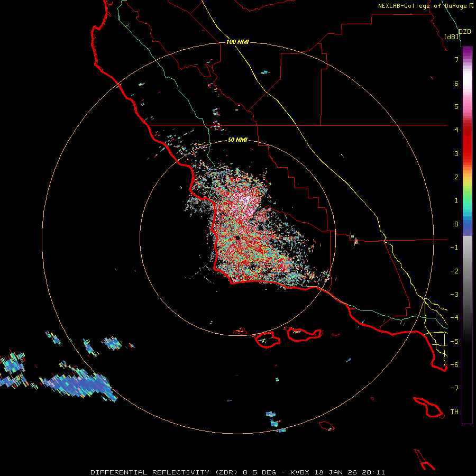This screenshot has width=476, height=476.
Task: Click the vertical ZDR color bar legend
Action: point(467,235)
